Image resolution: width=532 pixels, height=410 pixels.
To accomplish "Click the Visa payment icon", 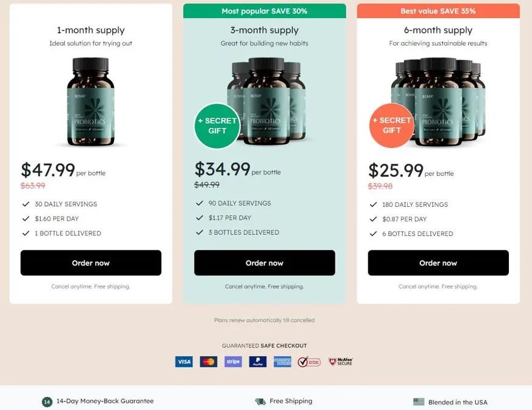I will click(x=184, y=361).
